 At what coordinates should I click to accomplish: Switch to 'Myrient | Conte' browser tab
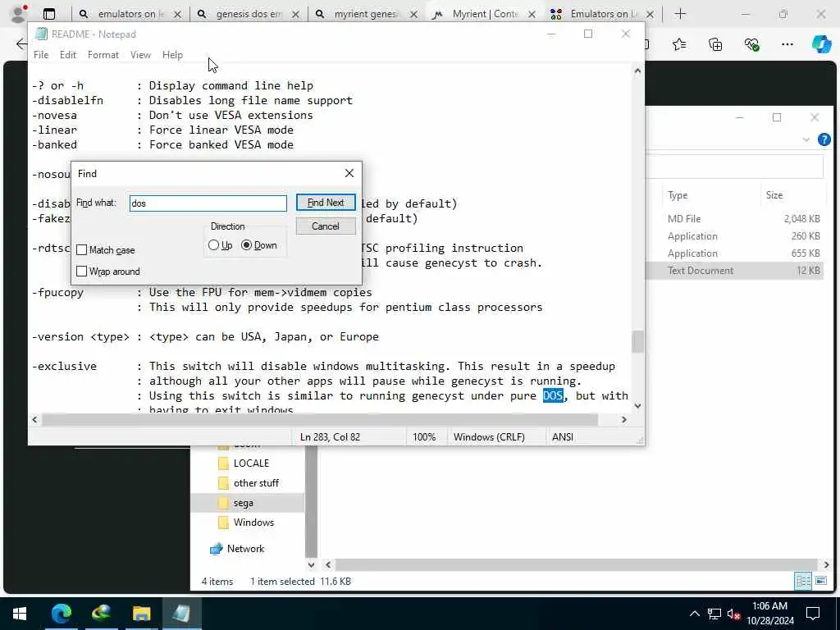[x=485, y=14]
